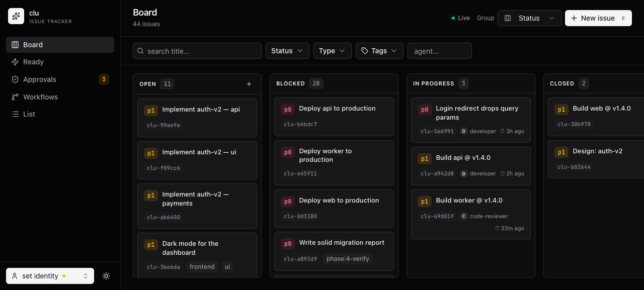
Task: Click p0 badge on Deploy api card
Action: (x=288, y=109)
